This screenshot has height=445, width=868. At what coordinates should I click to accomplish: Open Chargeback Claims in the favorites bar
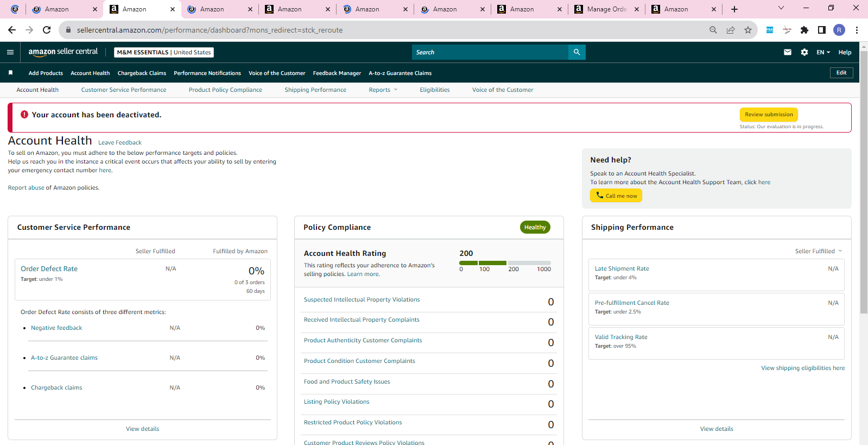(x=142, y=73)
